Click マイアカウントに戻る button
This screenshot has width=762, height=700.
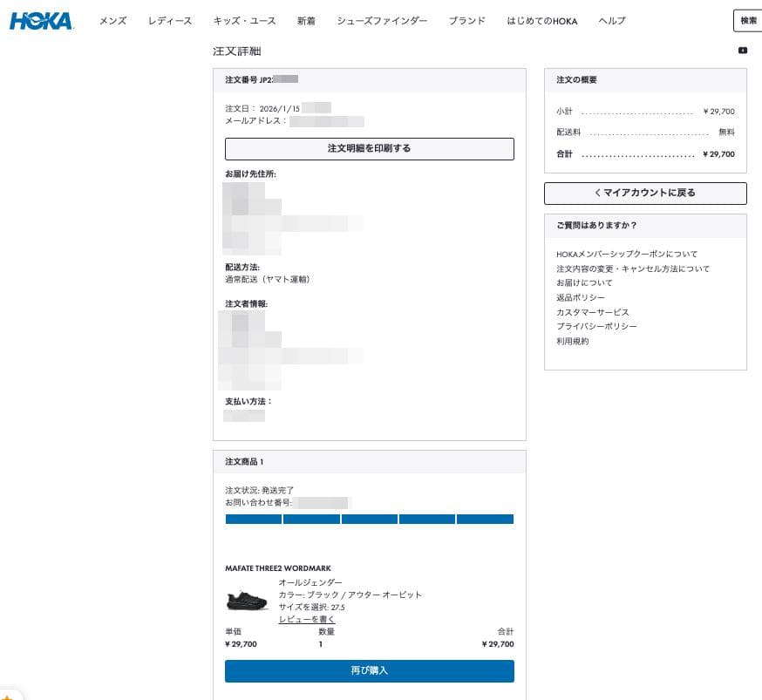click(x=645, y=193)
